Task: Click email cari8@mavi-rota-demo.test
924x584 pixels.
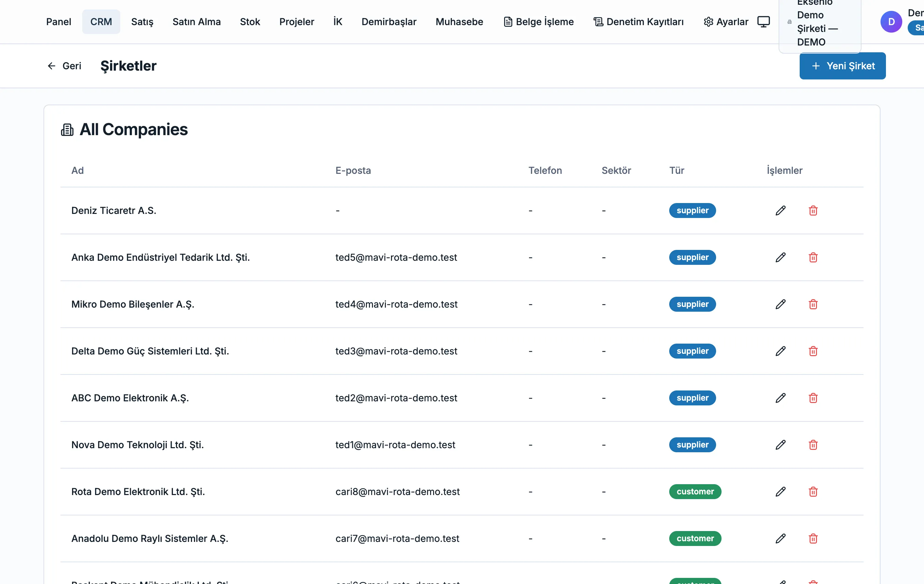Action: pos(397,492)
